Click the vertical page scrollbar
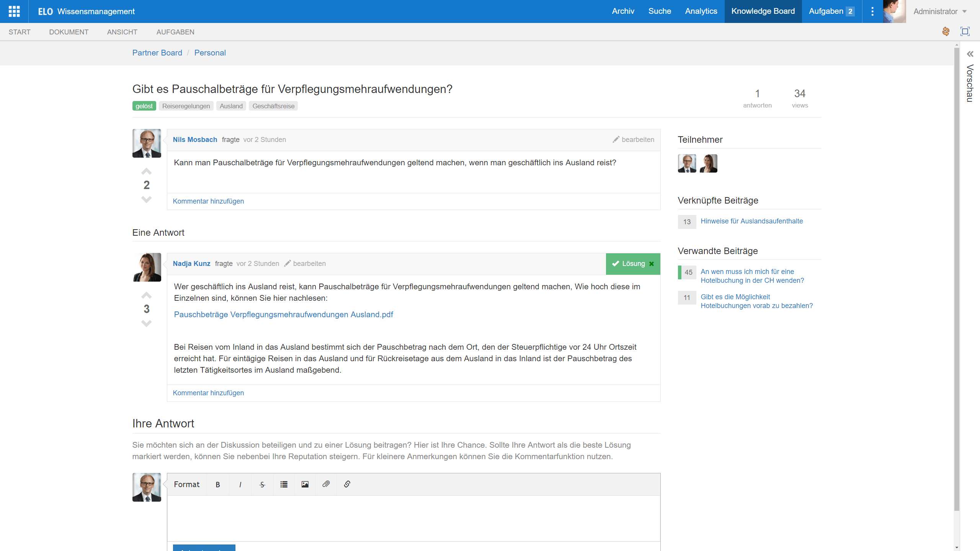The width and height of the screenshot is (980, 551). click(957, 279)
